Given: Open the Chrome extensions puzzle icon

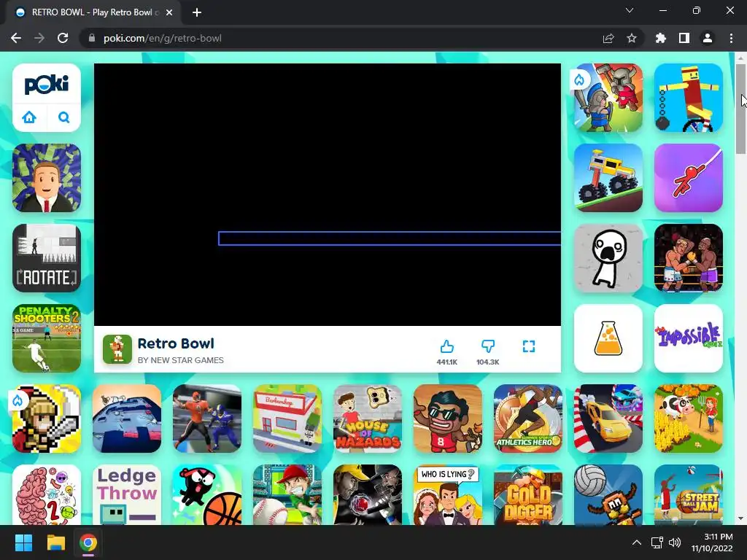Looking at the screenshot, I should (661, 38).
